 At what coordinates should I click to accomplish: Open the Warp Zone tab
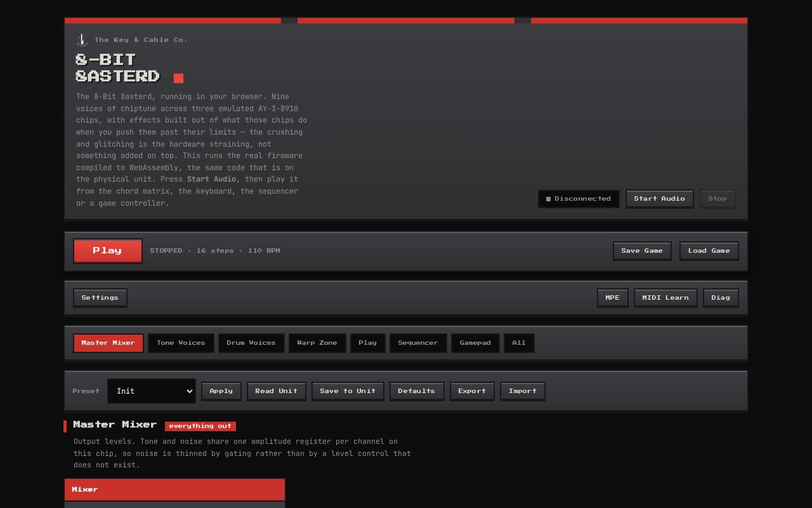tap(317, 343)
